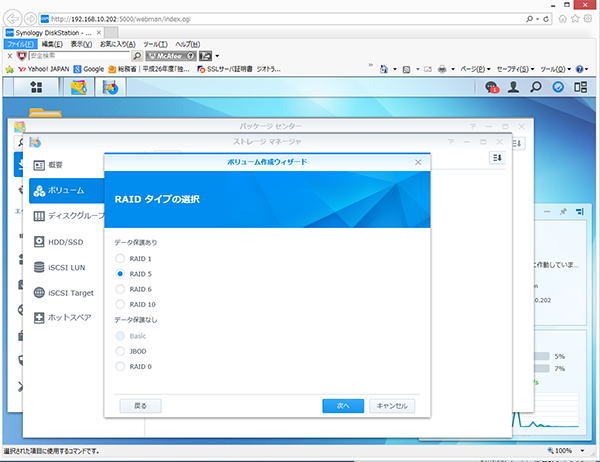
Task: Select ボリューム in Storage Manager sidebar
Action: (67, 190)
